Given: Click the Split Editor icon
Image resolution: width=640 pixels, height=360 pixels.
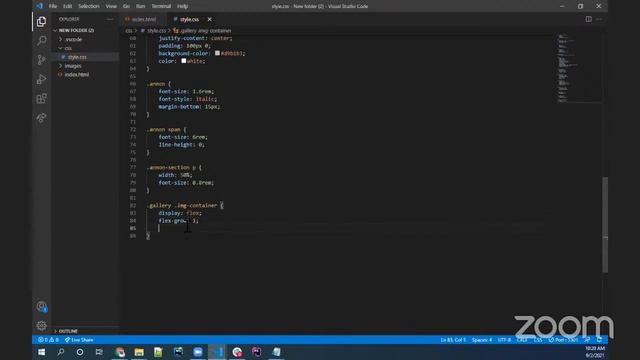Looking at the screenshot, I should [588, 19].
